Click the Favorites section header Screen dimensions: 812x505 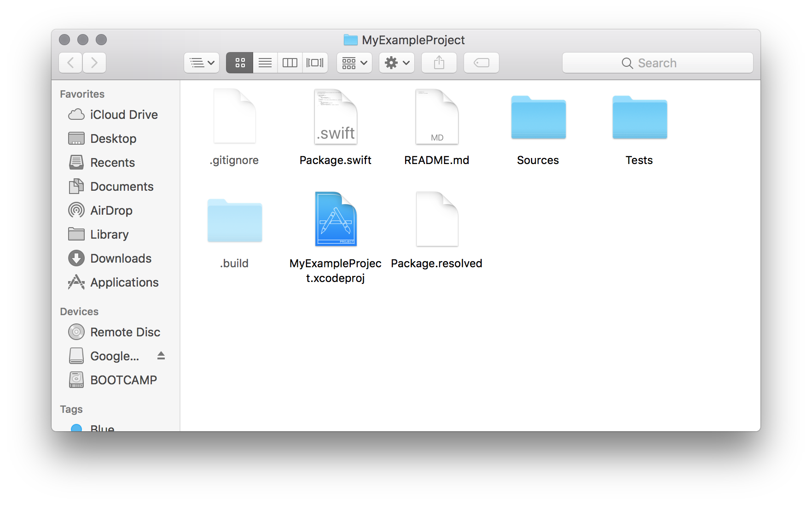pyautogui.click(x=82, y=94)
